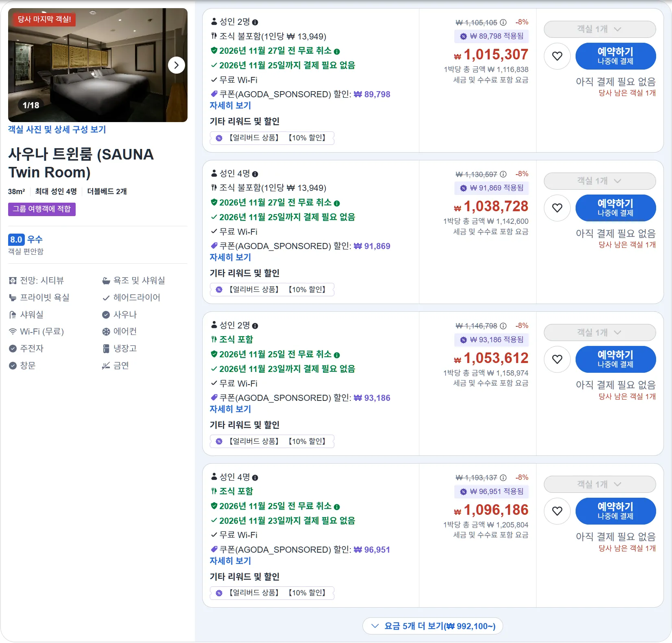Expand room count selector for ₩1,053,612 offer
This screenshot has width=672, height=643.
point(600,332)
